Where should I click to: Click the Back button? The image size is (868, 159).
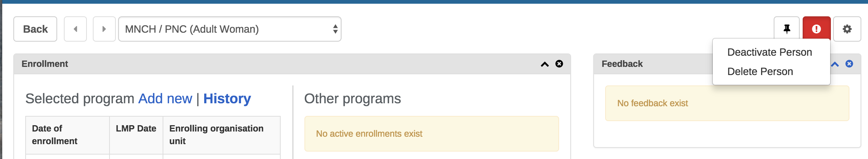(35, 29)
